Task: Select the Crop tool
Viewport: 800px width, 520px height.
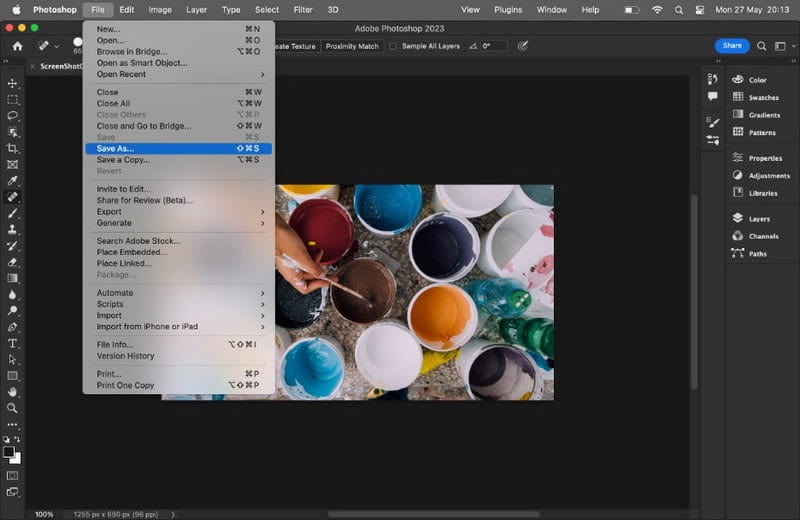Action: point(12,148)
